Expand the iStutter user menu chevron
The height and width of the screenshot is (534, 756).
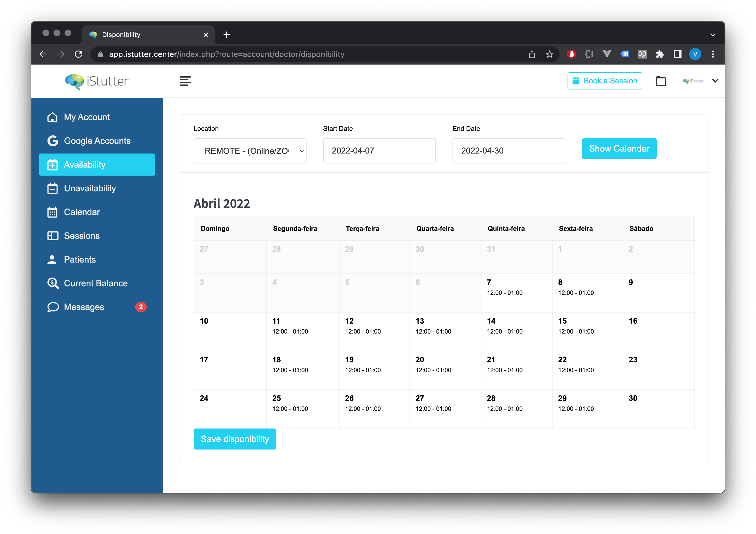715,81
